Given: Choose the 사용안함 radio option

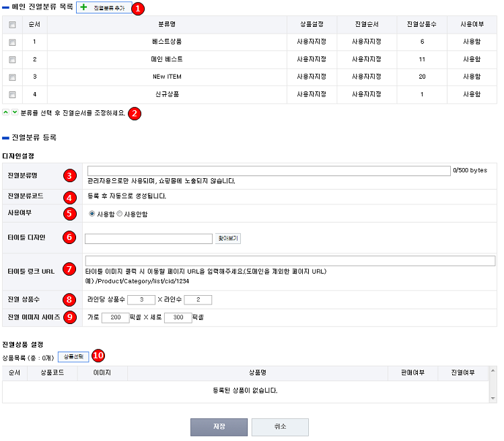Looking at the screenshot, I should pos(120,214).
